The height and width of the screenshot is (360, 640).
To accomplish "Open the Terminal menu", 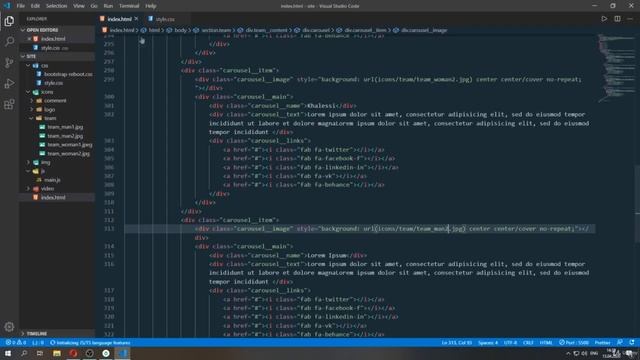I will point(129,6).
